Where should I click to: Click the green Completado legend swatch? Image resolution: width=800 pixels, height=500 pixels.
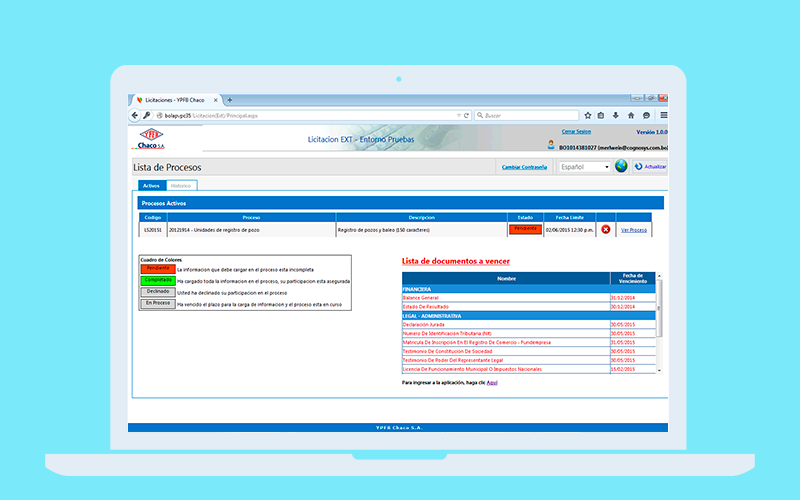(x=158, y=281)
